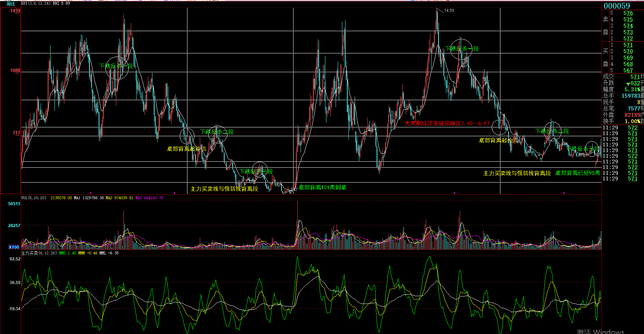Viewport: 644px width, 334px height.
Task: Click the 外盘 82189 value
Action: point(632,115)
